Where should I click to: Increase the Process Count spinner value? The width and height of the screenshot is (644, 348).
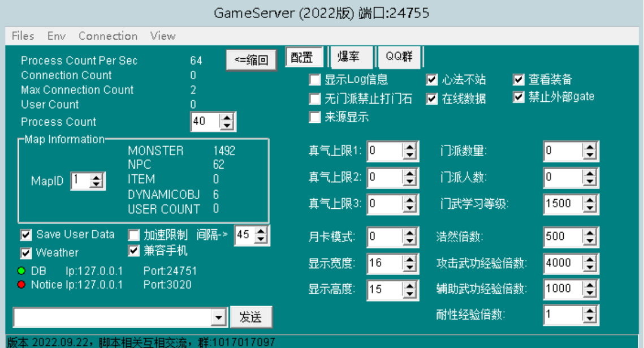227,118
